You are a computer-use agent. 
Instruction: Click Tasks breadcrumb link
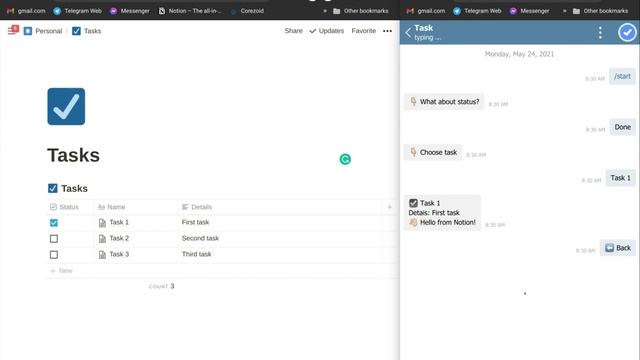coord(93,31)
